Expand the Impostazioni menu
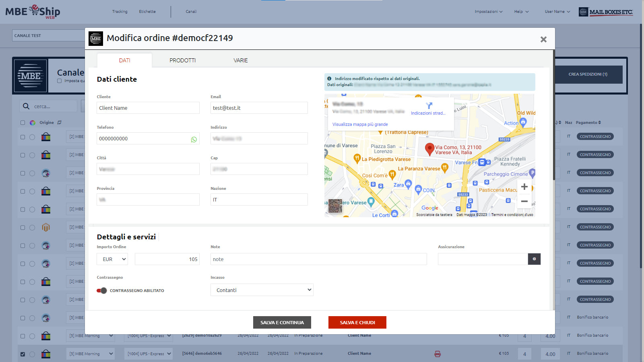644x362 pixels. click(488, 12)
